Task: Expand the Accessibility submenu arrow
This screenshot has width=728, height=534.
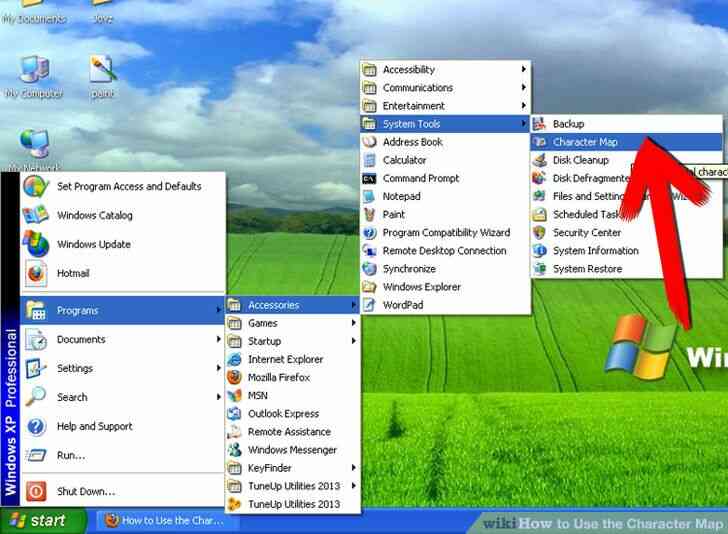Action: 523,69
